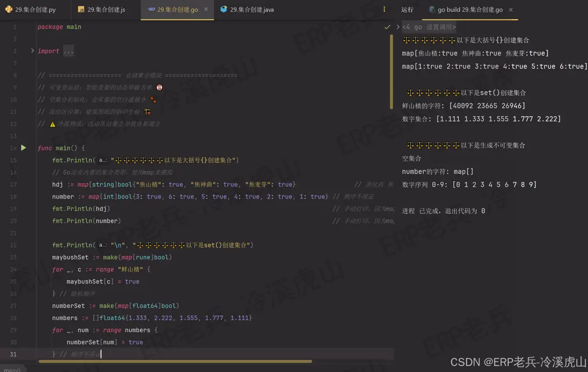Click the blueprint emoji on line 11
588x372 pixels.
click(x=147, y=112)
